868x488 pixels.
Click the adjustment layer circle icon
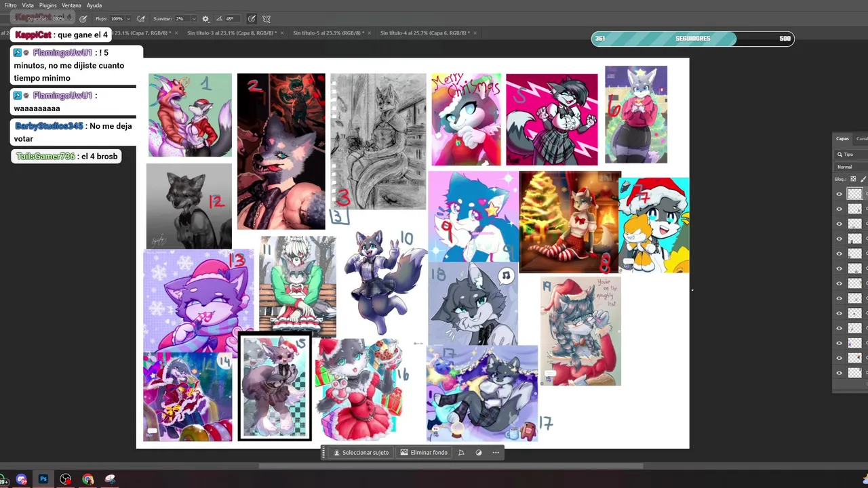(479, 453)
